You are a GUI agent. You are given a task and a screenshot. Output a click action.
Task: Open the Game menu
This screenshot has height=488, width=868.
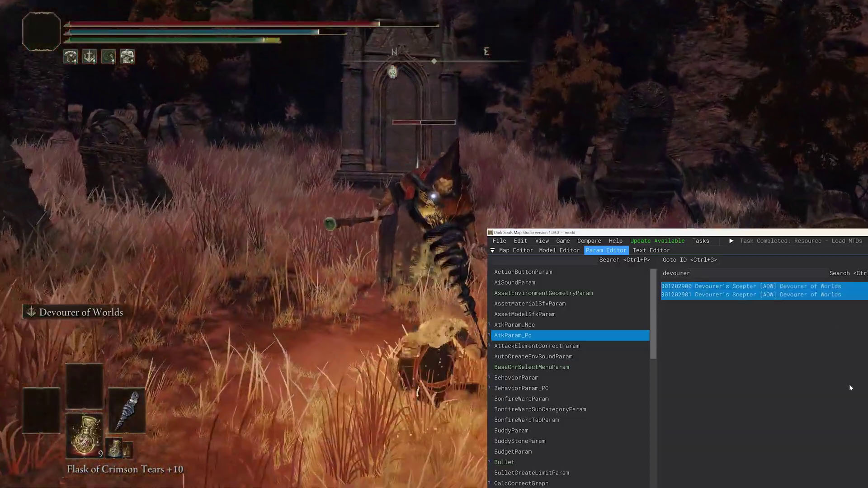pyautogui.click(x=562, y=241)
